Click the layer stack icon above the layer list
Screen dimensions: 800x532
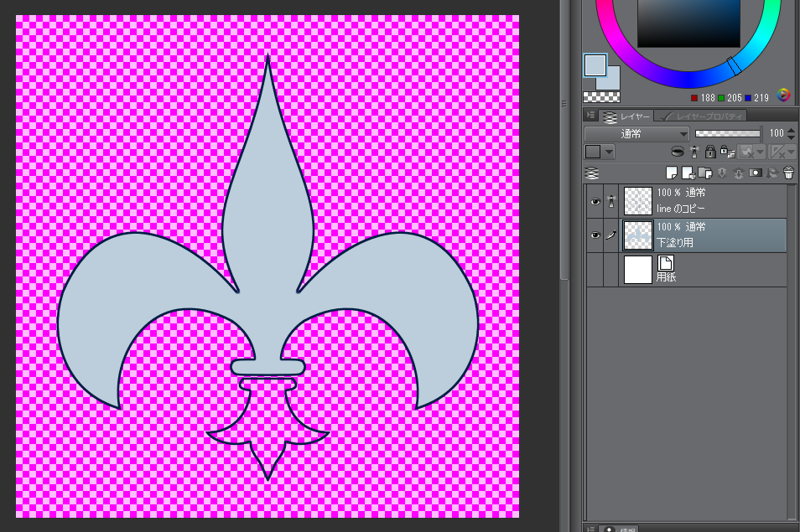(x=592, y=173)
